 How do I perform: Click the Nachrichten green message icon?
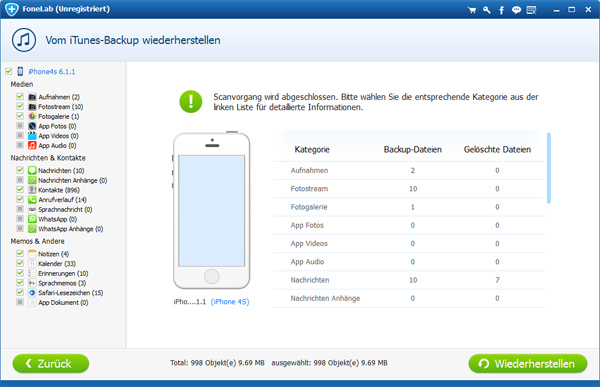(32, 170)
